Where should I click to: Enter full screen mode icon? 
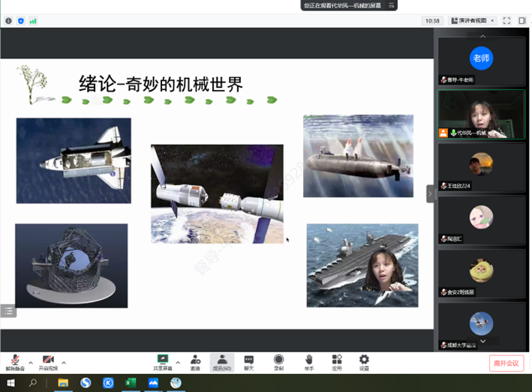506,21
